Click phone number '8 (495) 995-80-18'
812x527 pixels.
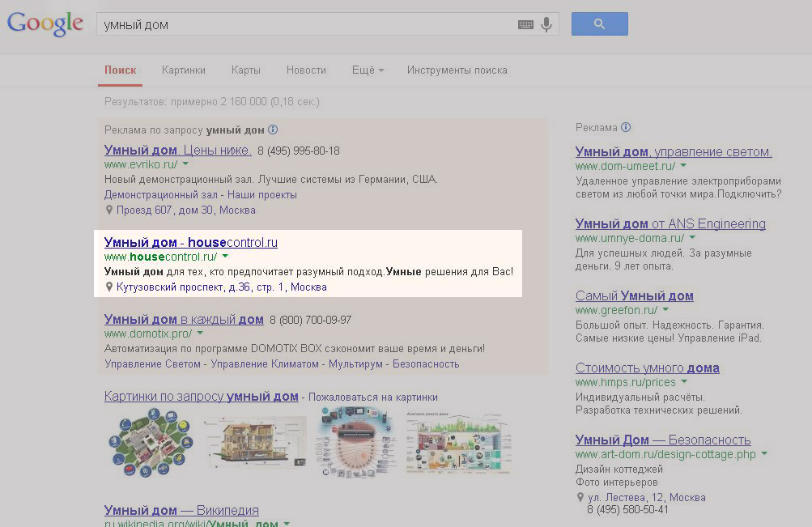click(x=299, y=151)
